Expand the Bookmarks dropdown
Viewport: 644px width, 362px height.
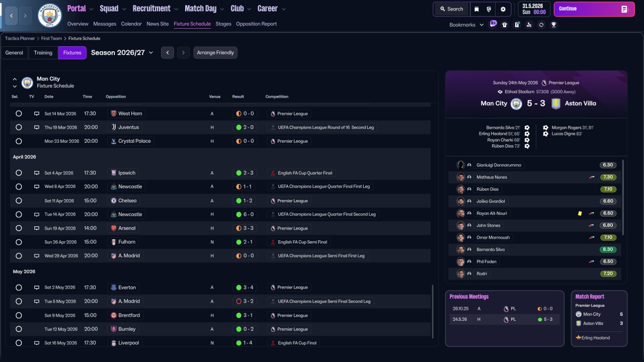tap(466, 25)
